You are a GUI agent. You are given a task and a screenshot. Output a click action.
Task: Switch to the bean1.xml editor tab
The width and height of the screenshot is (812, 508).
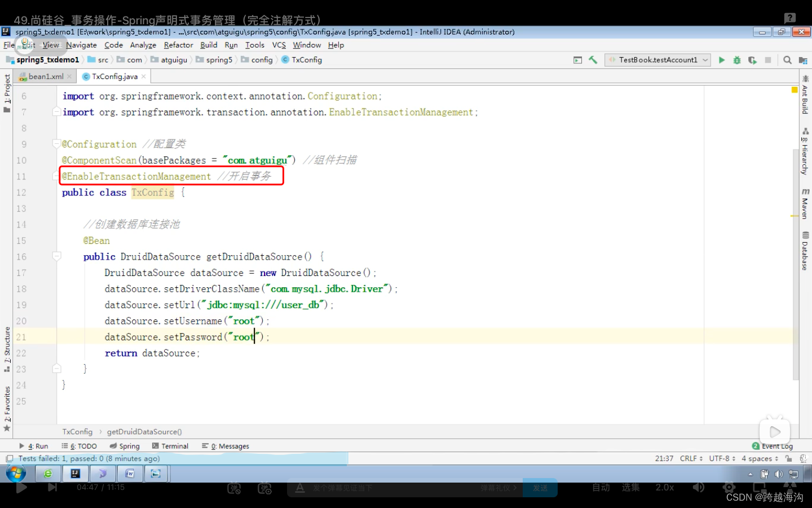click(x=45, y=76)
